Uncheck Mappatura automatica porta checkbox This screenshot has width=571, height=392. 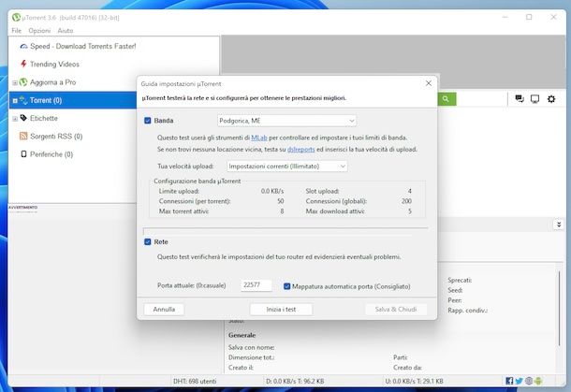(287, 286)
